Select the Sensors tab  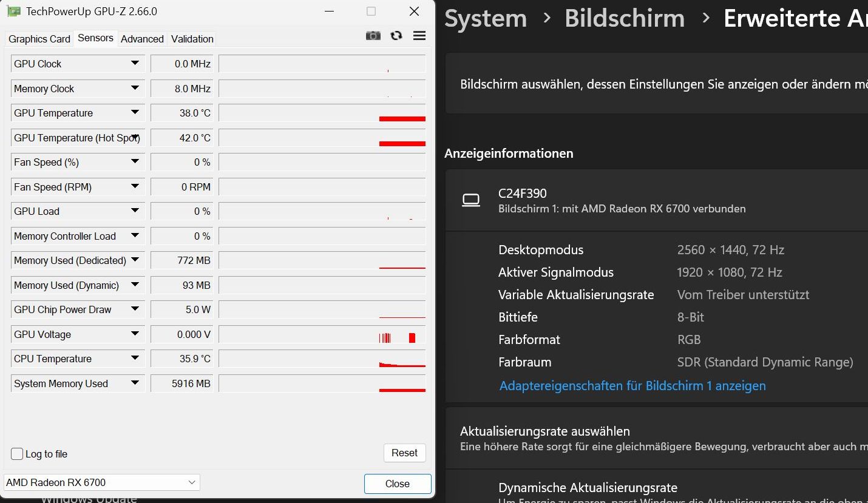coord(95,38)
